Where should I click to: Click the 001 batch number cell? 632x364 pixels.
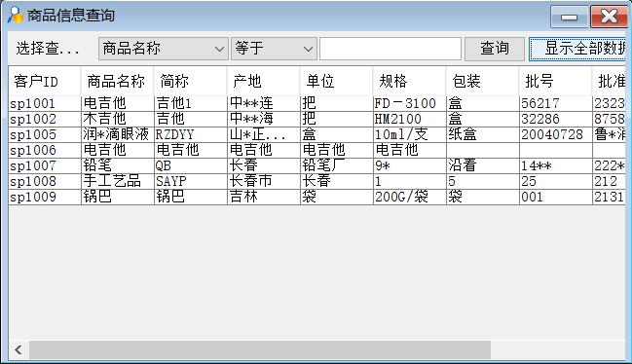[x=556, y=197]
